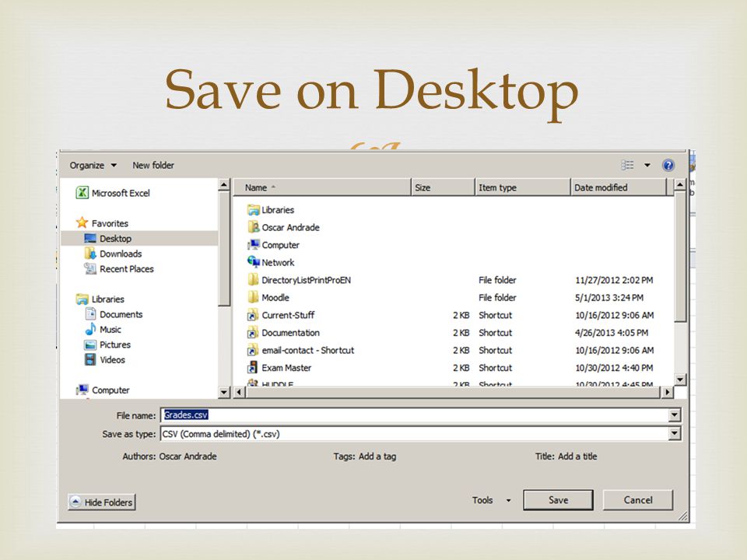Viewport: 747px width, 560px height.
Task: Click Add a title field
Action: click(577, 457)
